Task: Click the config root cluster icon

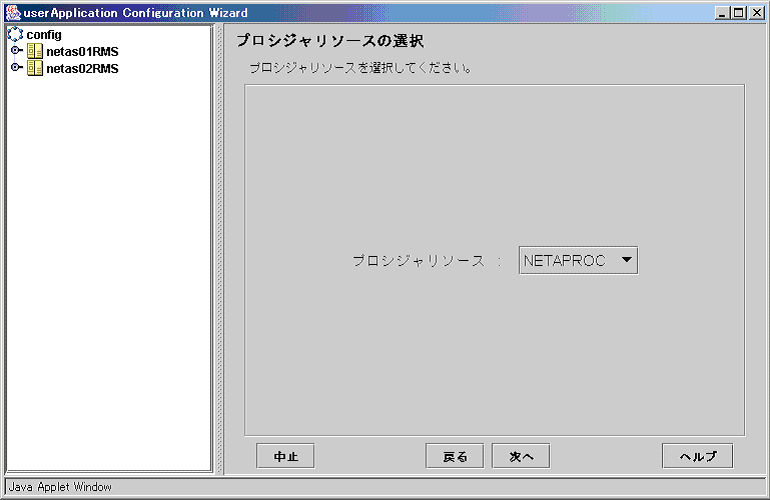Action: pos(15,34)
